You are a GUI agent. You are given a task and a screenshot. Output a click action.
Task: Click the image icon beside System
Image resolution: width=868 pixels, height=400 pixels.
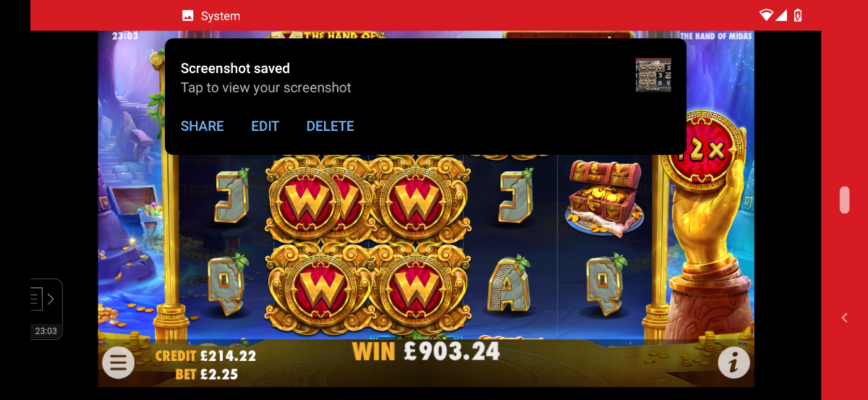tap(188, 16)
